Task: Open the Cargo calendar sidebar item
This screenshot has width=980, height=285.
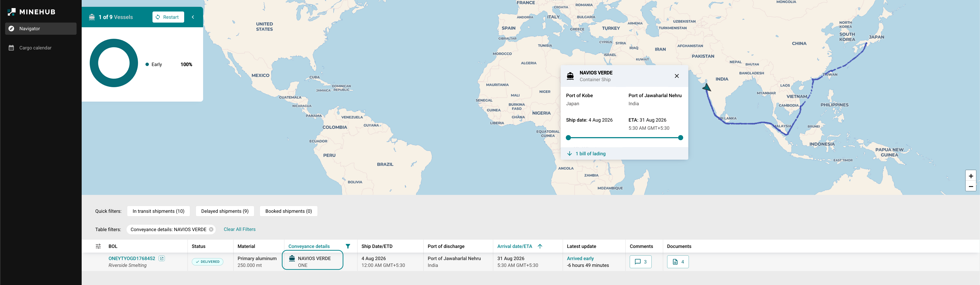Action: pos(41,48)
